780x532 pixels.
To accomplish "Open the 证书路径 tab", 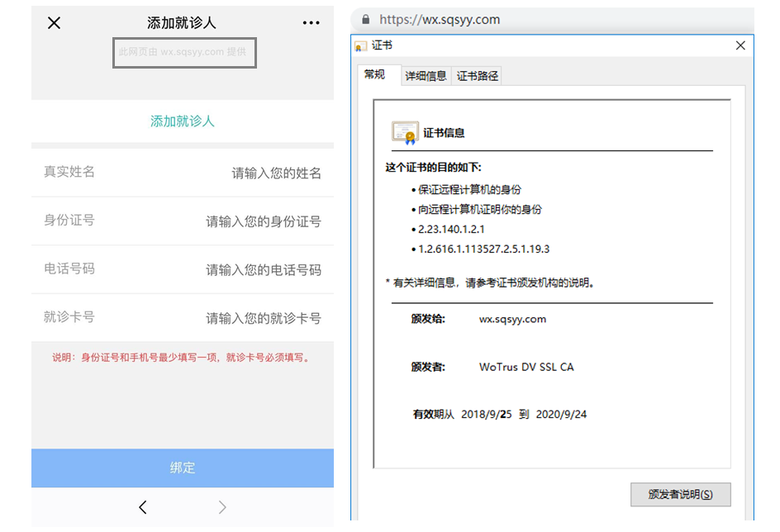I will (478, 76).
